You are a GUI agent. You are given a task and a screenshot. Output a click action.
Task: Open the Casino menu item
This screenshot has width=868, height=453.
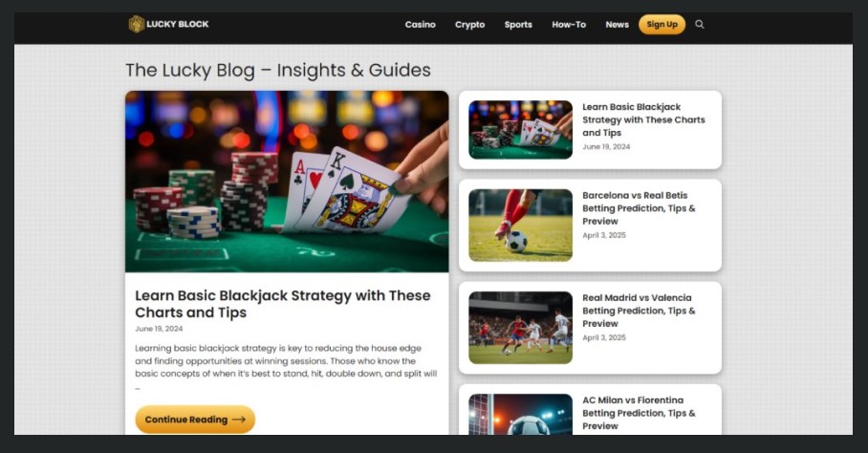[421, 24]
